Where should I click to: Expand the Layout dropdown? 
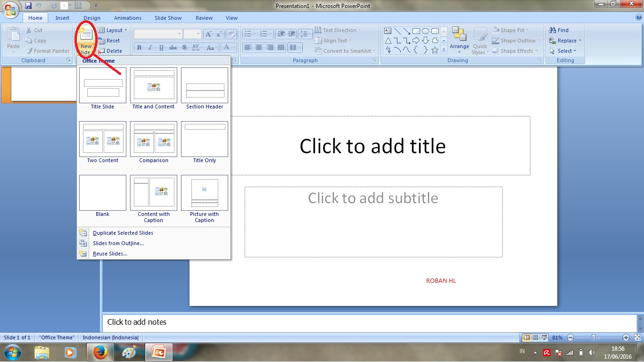tap(113, 30)
